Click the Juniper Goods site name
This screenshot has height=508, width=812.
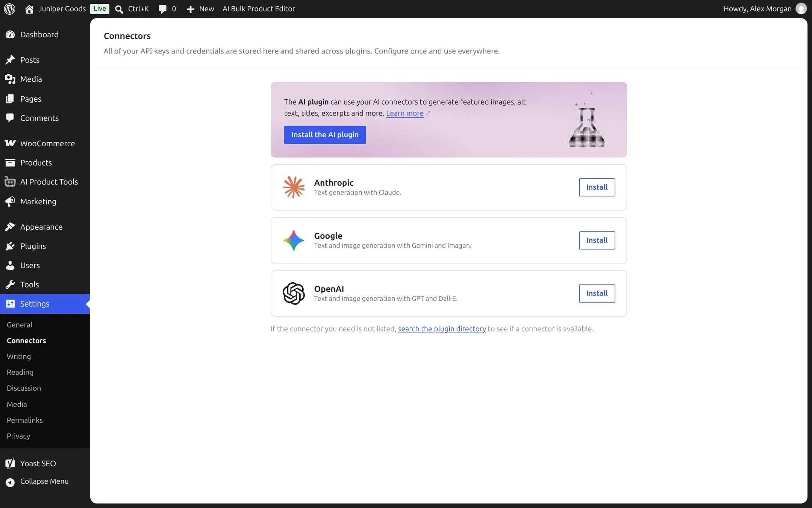point(62,9)
